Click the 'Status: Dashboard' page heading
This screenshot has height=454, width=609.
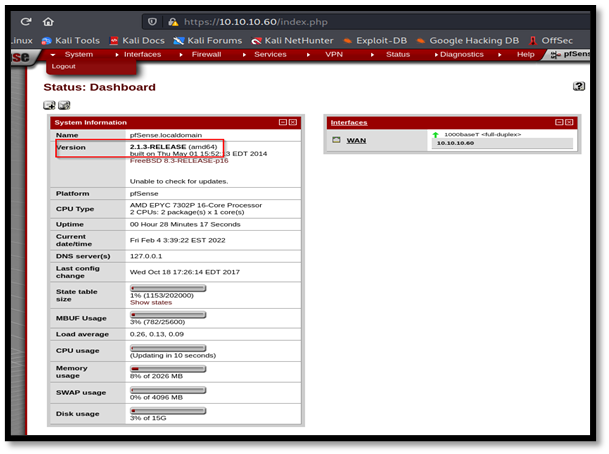click(x=99, y=87)
